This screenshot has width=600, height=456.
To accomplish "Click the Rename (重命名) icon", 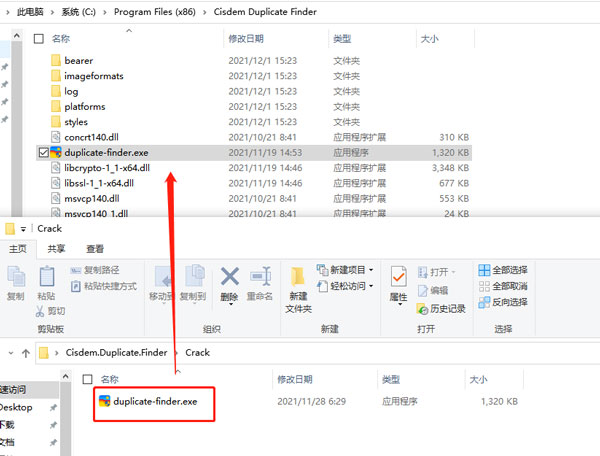I will tap(261, 276).
